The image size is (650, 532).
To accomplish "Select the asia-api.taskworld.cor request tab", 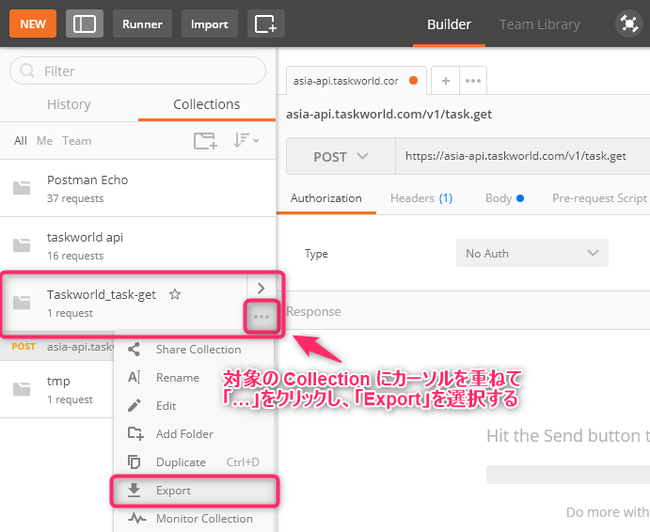I will (356, 80).
